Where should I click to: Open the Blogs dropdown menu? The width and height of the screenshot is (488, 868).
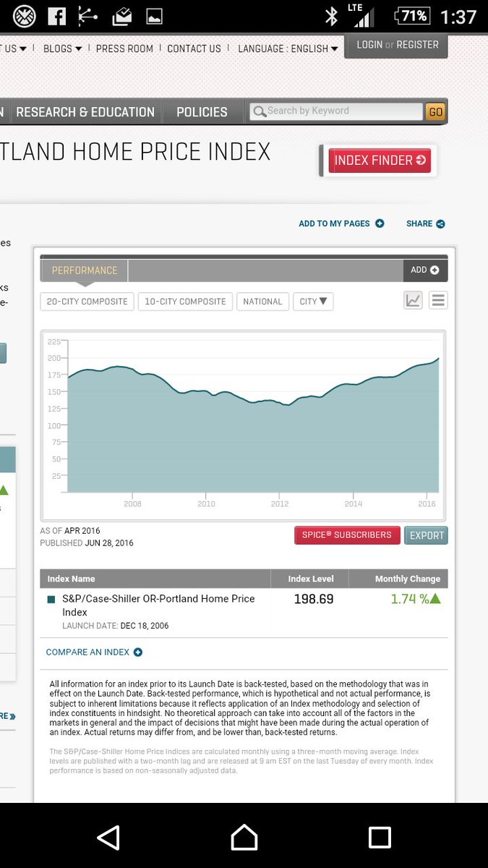click(62, 48)
